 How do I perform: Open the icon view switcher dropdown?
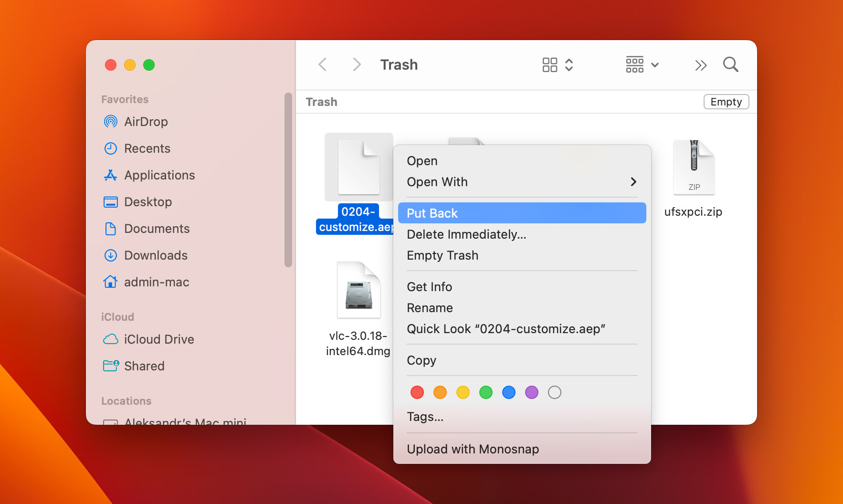pyautogui.click(x=557, y=64)
